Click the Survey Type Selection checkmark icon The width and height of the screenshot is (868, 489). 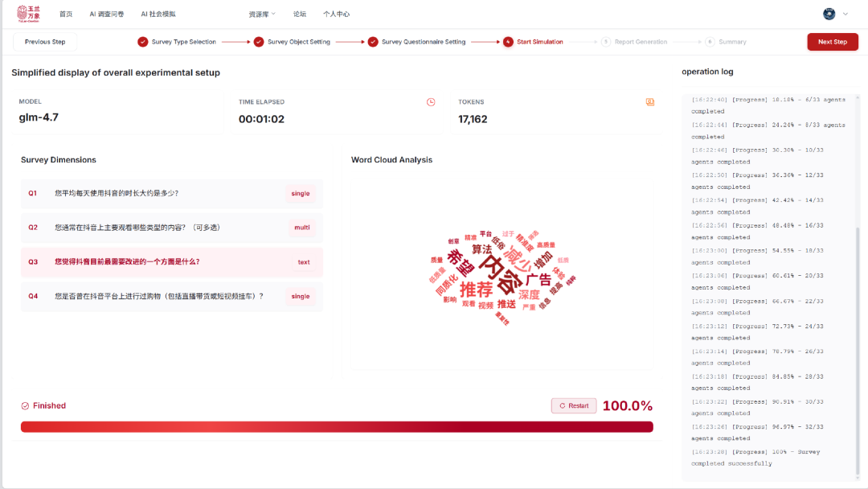(x=143, y=42)
